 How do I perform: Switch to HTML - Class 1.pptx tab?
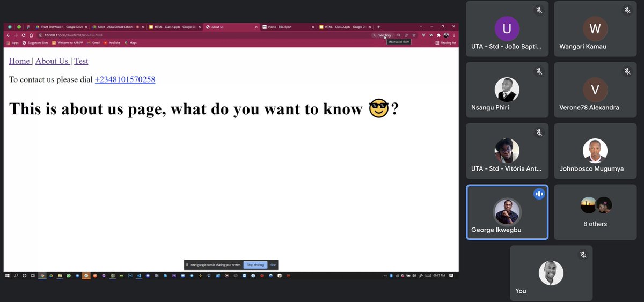click(x=174, y=27)
